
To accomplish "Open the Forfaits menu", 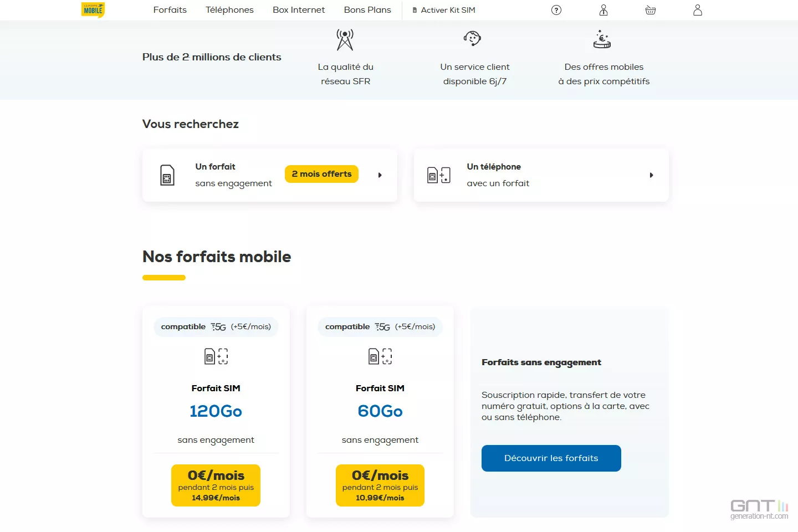I will coord(170,10).
